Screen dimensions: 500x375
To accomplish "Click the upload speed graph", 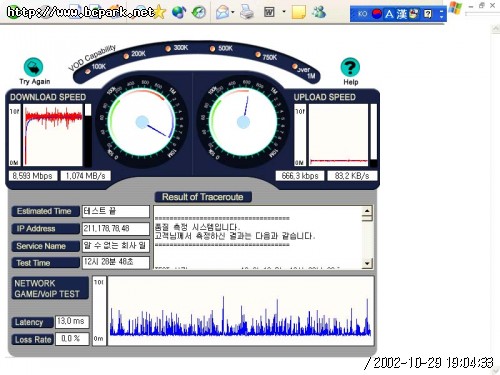I will coord(338,135).
